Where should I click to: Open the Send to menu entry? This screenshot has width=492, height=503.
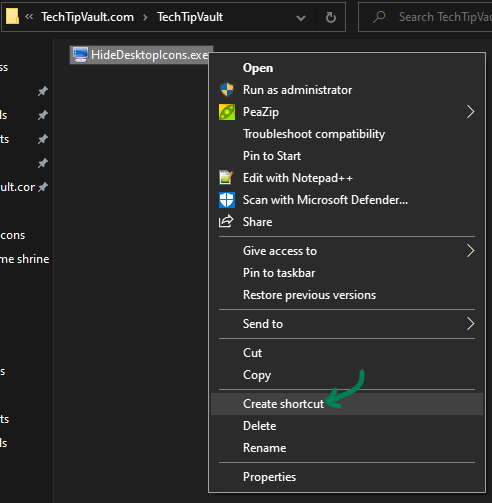[347, 324]
